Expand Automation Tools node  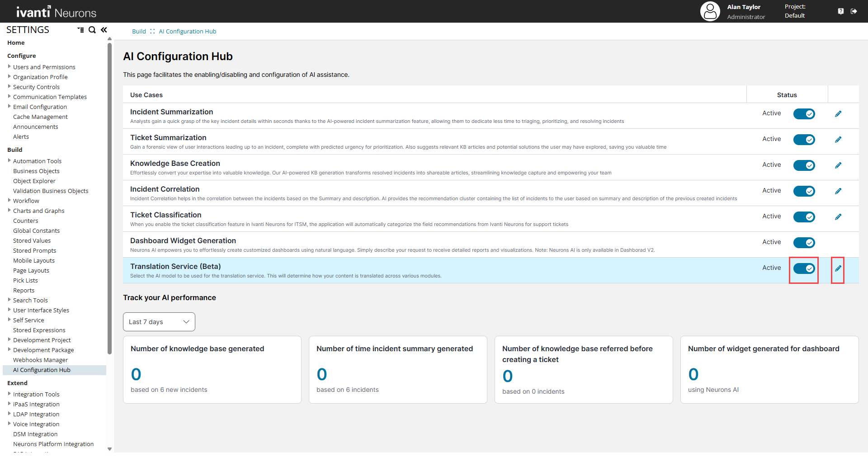(9, 160)
